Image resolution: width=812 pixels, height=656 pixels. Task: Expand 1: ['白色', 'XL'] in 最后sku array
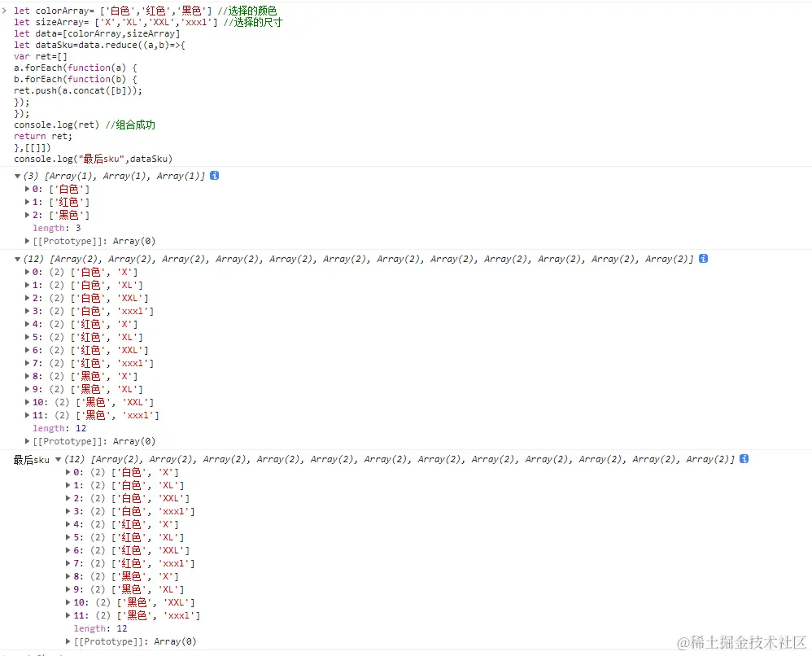[x=68, y=485]
